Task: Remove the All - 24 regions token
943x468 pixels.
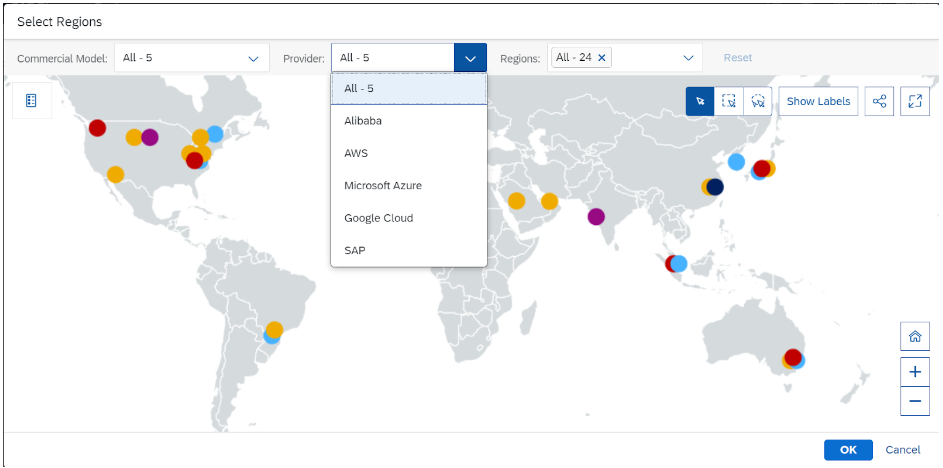Action: 601,58
